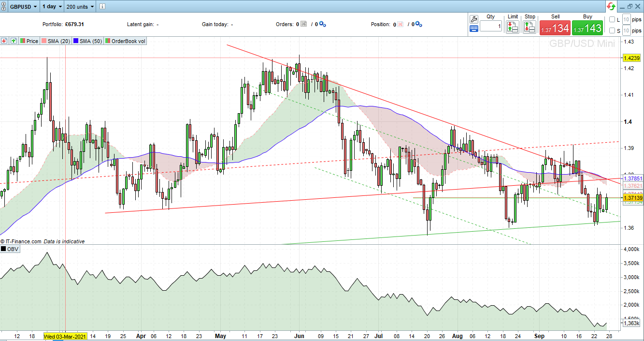Image resolution: width=644 pixels, height=341 pixels.
Task: Click the Stop order icon
Action: pyautogui.click(x=530, y=27)
